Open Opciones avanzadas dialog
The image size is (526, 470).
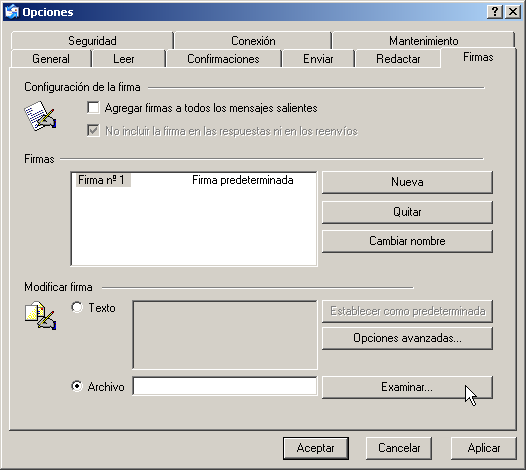click(x=407, y=338)
